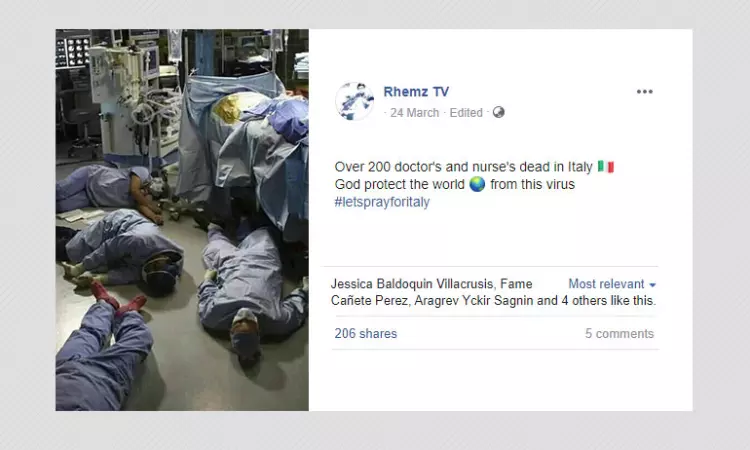Image resolution: width=750 pixels, height=450 pixels.
Task: Open Cañete Perez liker name
Action: click(x=371, y=301)
